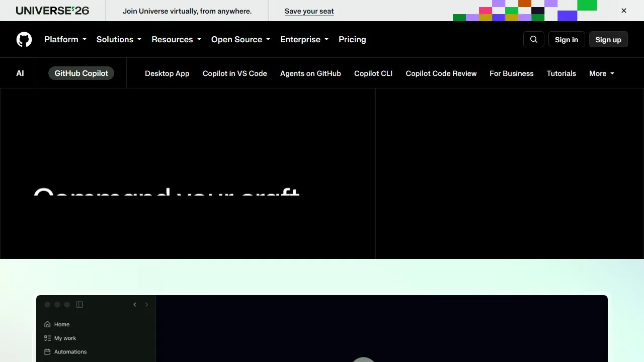
Task: Expand the Enterprise menu
Action: [x=304, y=39]
